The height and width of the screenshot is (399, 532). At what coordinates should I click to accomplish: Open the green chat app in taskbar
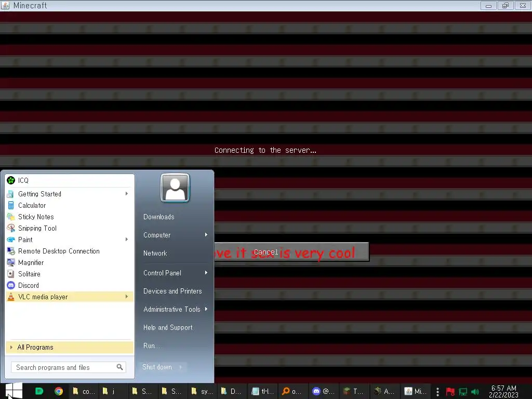point(39,391)
